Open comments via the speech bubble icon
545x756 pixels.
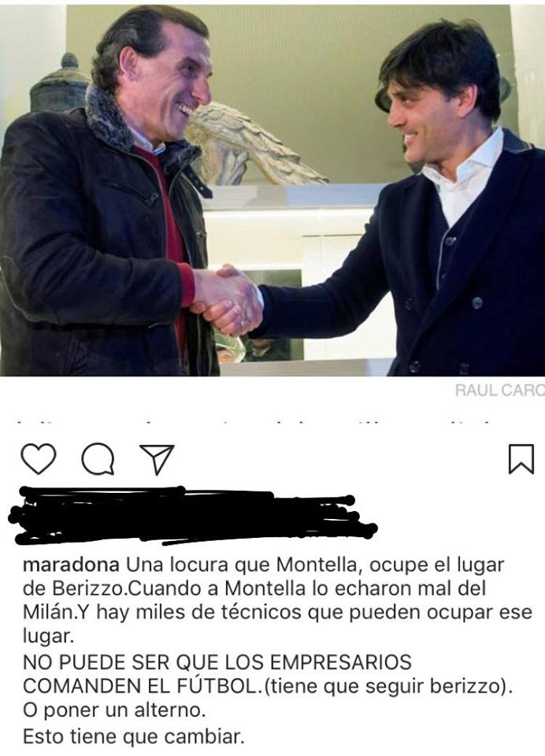(98, 459)
